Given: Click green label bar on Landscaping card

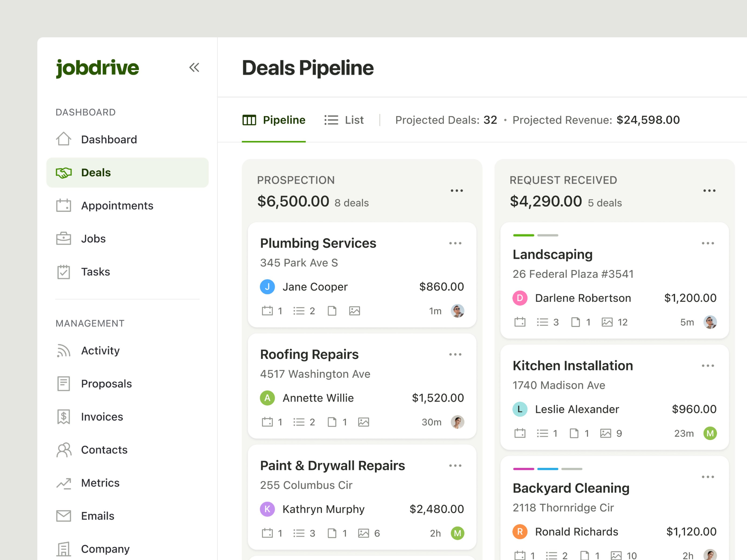Looking at the screenshot, I should coord(523,235).
